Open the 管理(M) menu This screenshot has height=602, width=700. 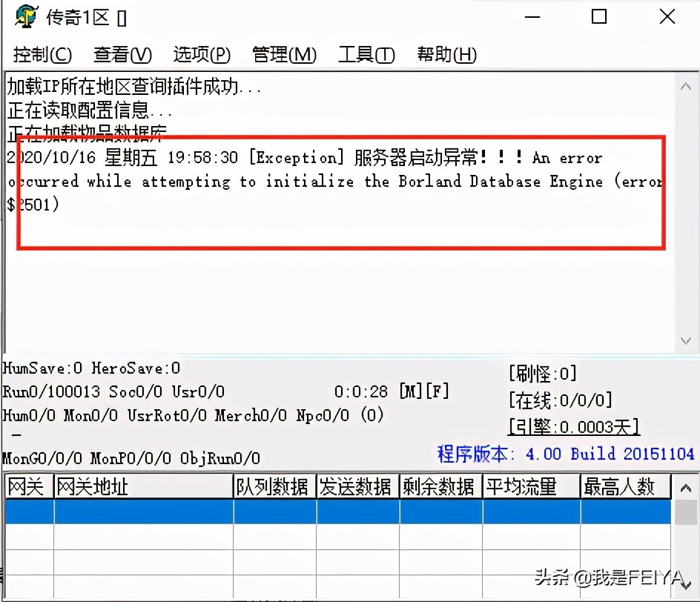pos(285,54)
